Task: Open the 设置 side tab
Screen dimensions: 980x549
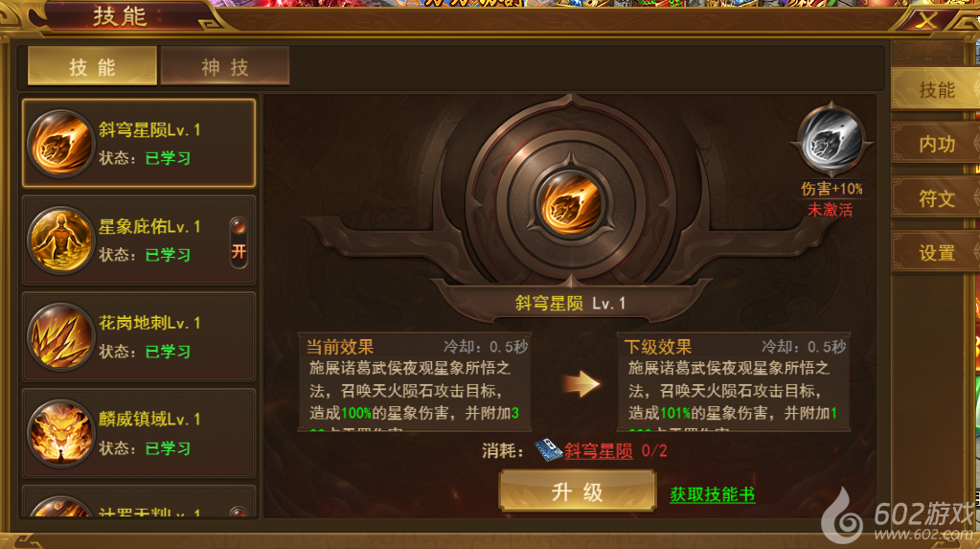Action: click(x=936, y=253)
